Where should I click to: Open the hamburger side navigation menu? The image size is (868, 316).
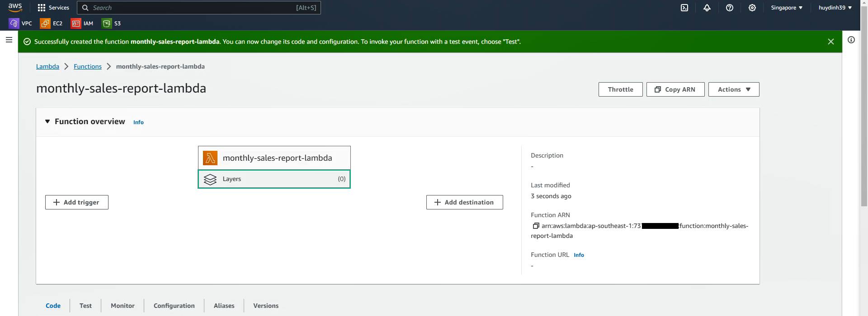(x=9, y=40)
